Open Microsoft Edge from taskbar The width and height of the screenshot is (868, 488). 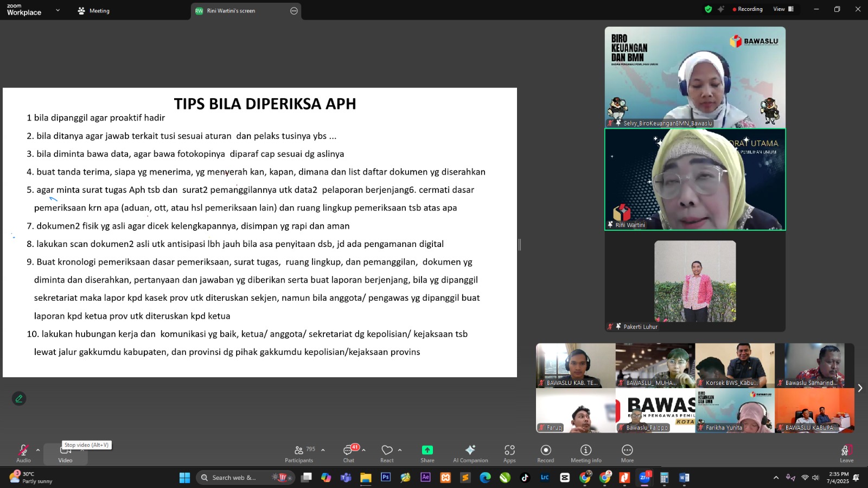[485, 478]
